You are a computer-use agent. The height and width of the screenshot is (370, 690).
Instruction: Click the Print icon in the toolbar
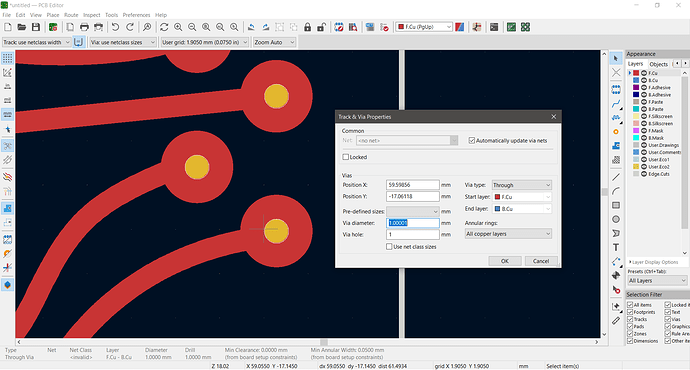tap(84, 27)
